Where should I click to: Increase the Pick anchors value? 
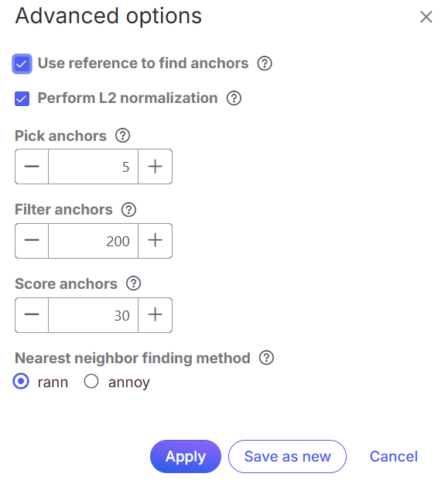(x=155, y=166)
